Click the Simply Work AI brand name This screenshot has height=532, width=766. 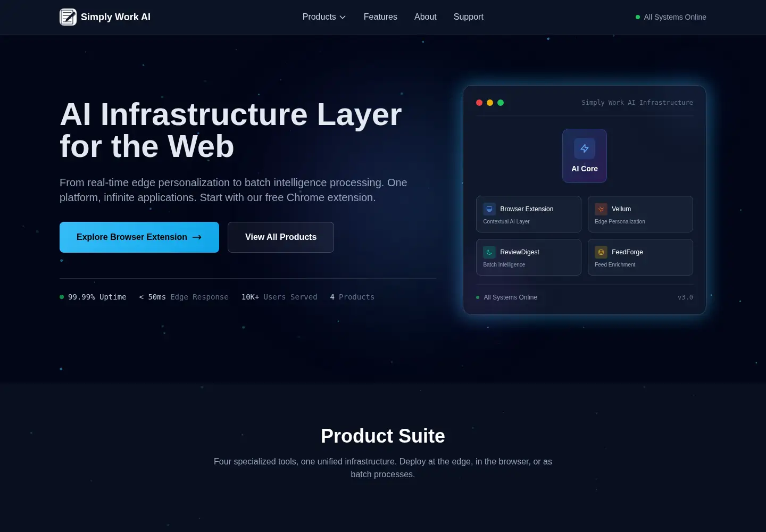[x=115, y=17]
